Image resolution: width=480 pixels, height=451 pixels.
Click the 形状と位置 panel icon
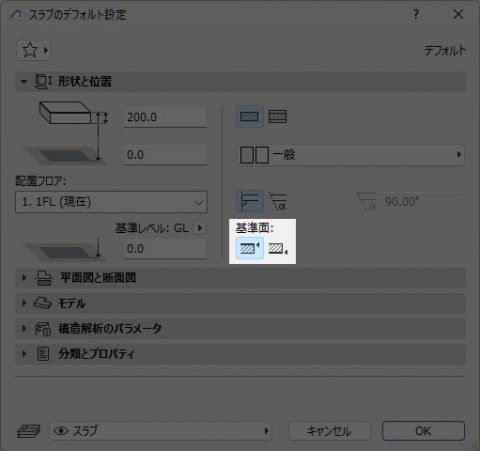click(44, 81)
